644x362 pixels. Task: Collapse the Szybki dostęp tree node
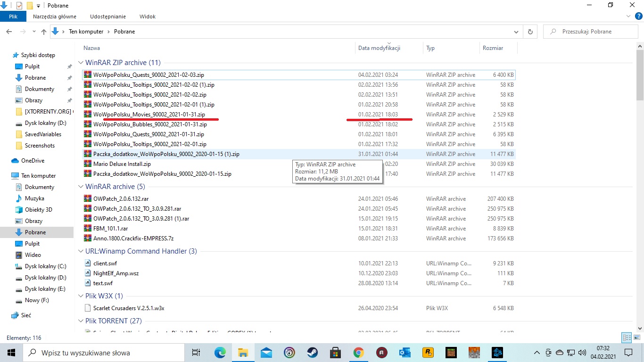point(7,55)
